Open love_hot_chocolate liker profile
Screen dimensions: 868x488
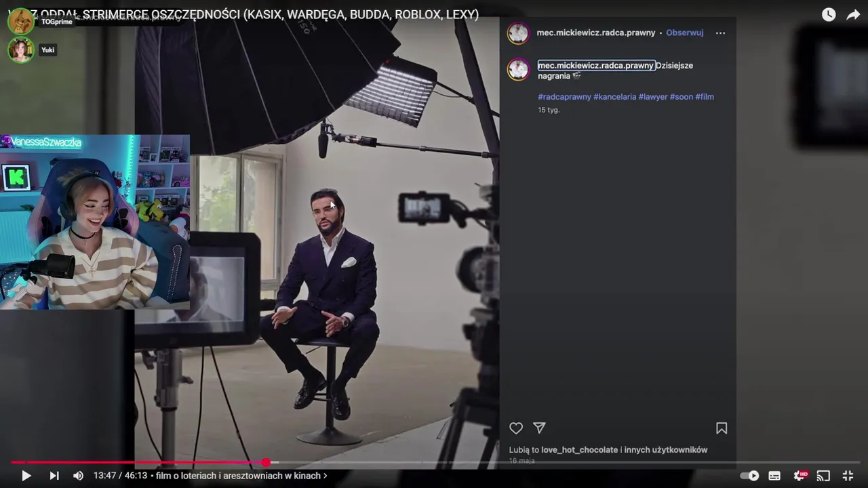tap(579, 450)
